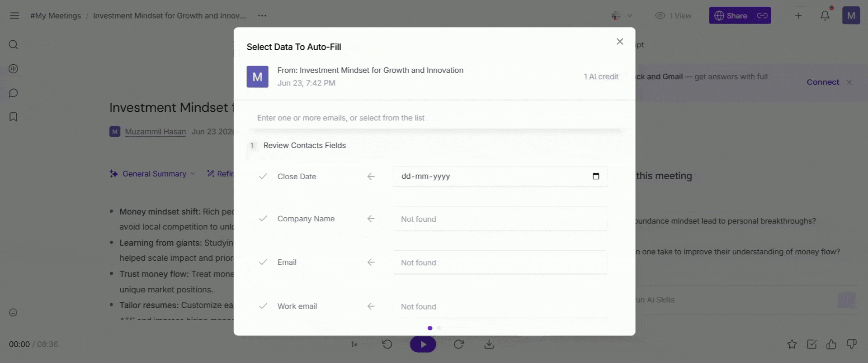Image resolution: width=868 pixels, height=363 pixels.
Task: Click the emails entry field
Action: 434,118
